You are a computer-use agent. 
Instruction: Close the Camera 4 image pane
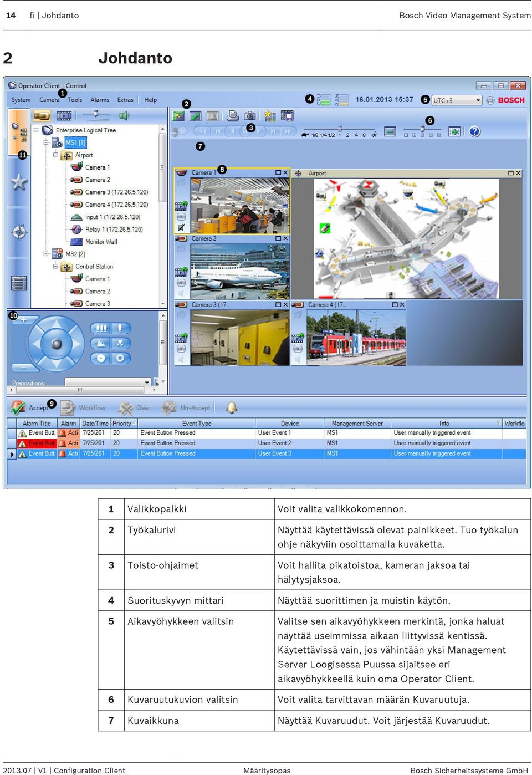click(x=402, y=304)
